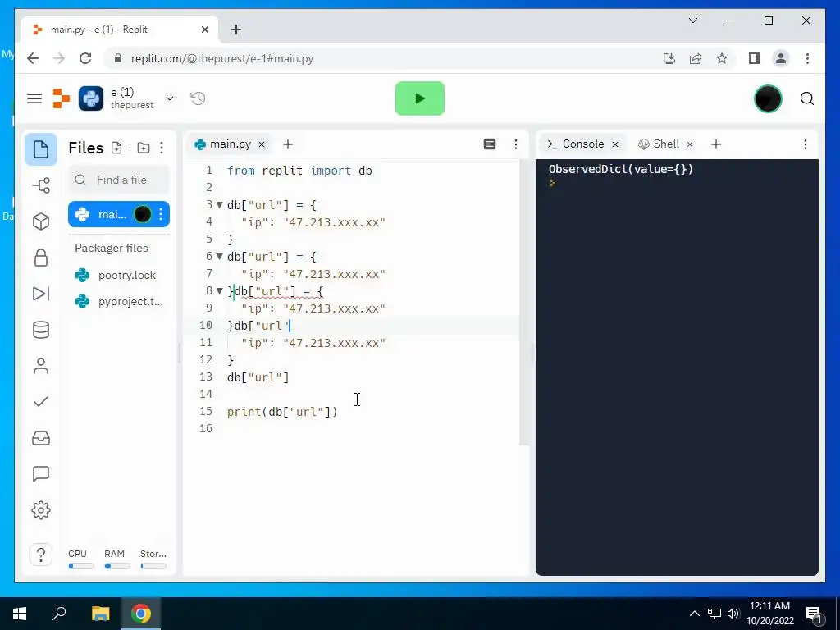Click the install app icon in address bar
The width and height of the screenshot is (840, 630).
pos(669,58)
